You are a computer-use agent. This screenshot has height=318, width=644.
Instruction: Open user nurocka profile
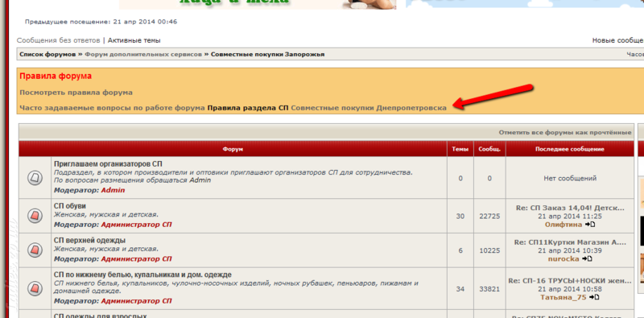(563, 259)
